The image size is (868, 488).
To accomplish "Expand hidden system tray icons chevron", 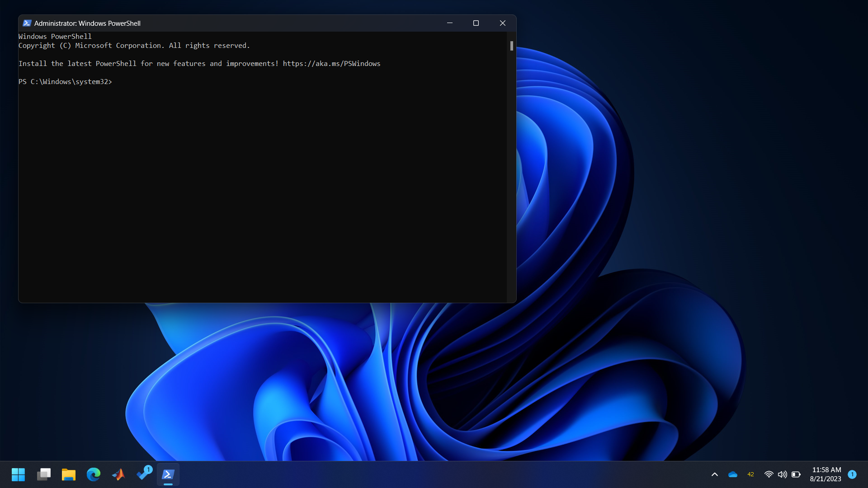I will point(715,474).
